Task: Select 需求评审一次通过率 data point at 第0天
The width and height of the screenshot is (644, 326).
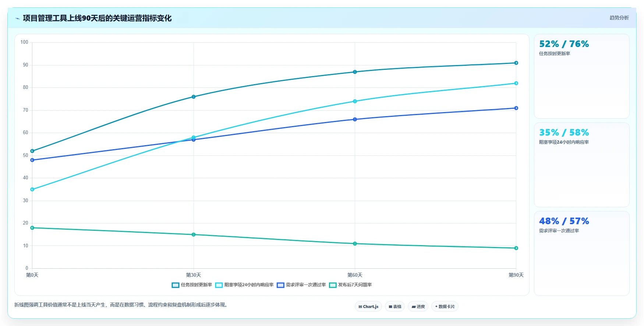Action: [32, 160]
